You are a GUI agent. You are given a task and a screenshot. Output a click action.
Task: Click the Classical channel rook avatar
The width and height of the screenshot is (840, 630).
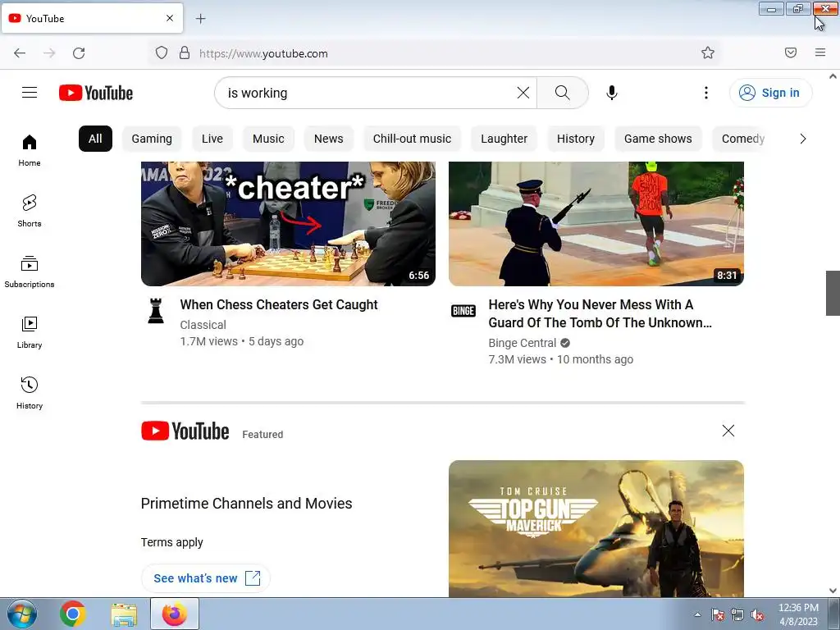click(x=156, y=311)
